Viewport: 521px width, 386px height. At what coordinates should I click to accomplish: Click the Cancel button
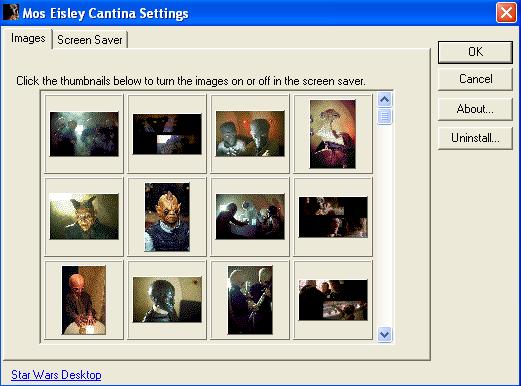pyautogui.click(x=475, y=79)
